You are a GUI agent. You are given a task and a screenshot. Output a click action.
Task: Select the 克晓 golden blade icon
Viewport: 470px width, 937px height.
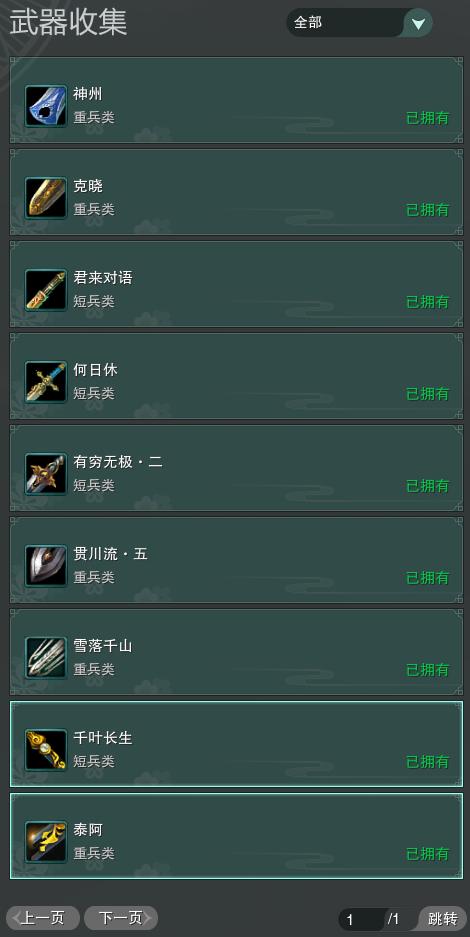click(x=46, y=198)
